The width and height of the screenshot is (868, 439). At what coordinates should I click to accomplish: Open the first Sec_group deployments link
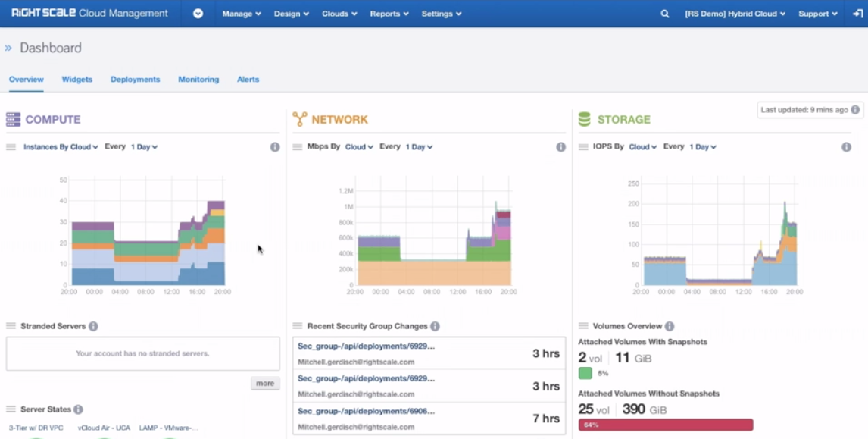(366, 346)
